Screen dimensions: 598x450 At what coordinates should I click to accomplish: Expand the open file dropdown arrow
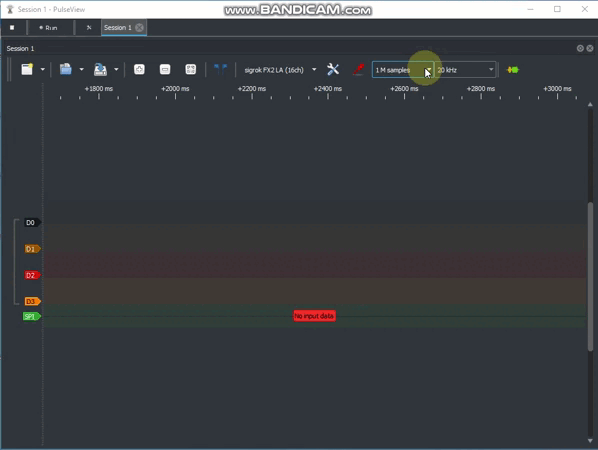click(x=81, y=69)
